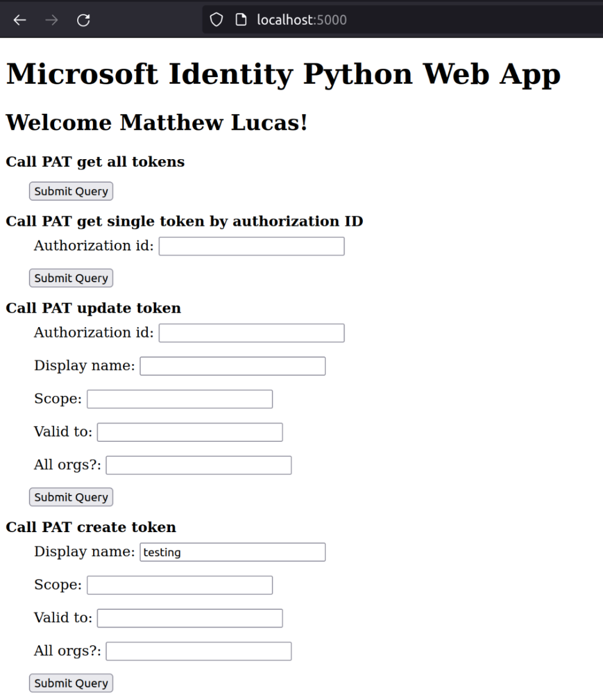603x700 pixels.
Task: Click the Call PAT create token heading
Action: coord(91,527)
